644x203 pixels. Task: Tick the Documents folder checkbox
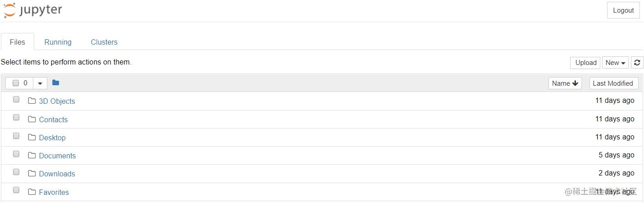coord(16,154)
